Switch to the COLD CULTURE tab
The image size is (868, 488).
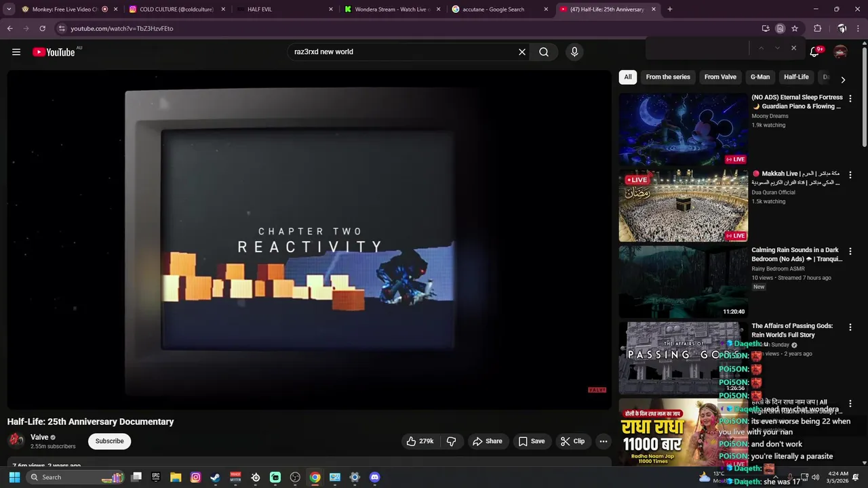176,9
